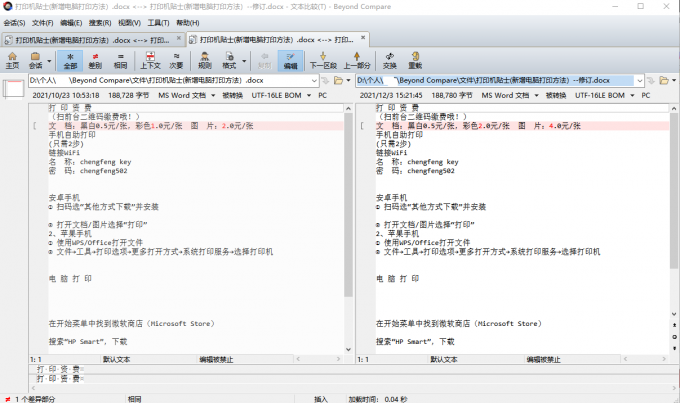Click left pane scroll down arrow
This screenshot has width=680, height=403.
(x=348, y=349)
